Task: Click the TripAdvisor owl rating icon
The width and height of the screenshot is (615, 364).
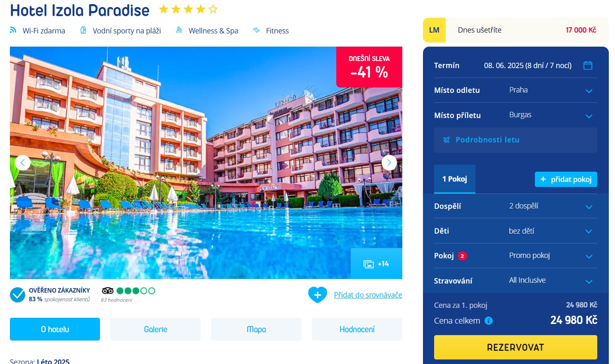Action: (108, 291)
